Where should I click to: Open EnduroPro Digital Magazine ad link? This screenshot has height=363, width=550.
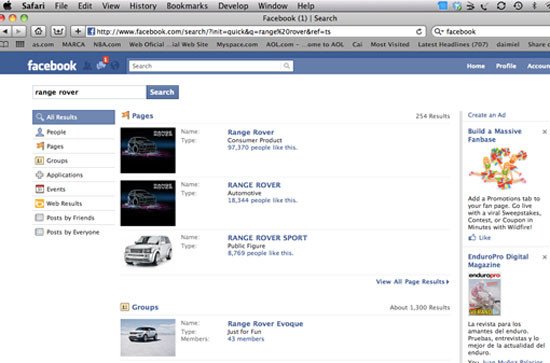pos(498,261)
